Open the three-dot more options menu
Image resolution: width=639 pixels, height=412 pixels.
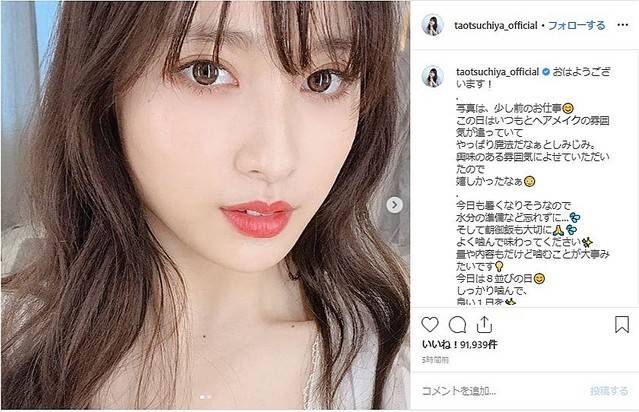[x=622, y=25]
